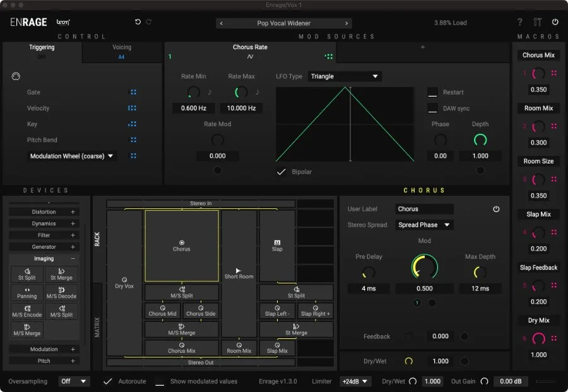Click the MIDI palette icon under Triggering
568x392 pixels.
coord(16,76)
